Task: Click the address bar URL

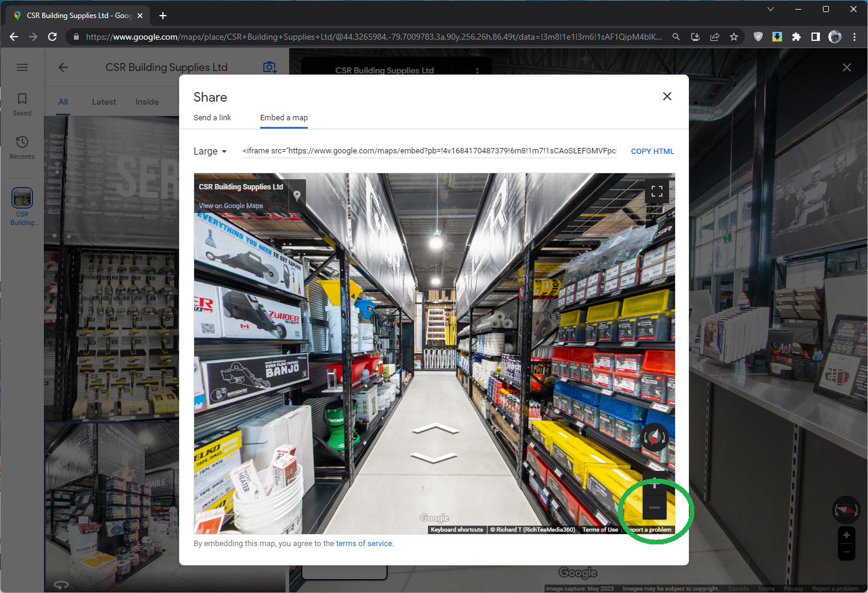Action: click(x=373, y=37)
